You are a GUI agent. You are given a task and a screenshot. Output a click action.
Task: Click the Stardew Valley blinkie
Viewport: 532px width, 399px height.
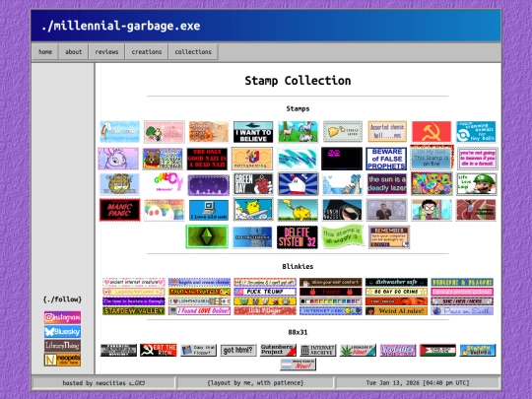[134, 310]
